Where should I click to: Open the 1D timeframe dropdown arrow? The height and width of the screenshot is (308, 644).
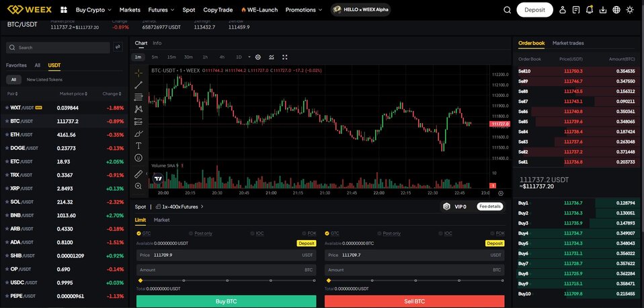pos(249,57)
